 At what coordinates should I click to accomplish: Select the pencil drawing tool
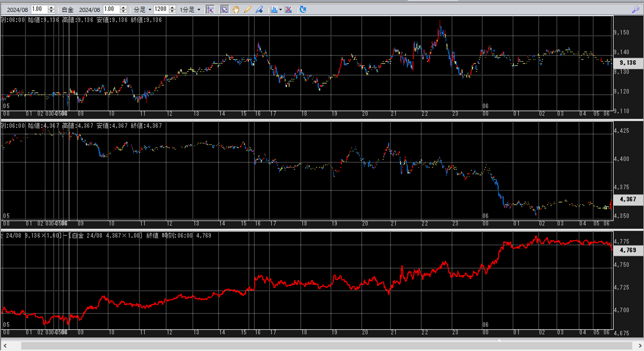pos(247,10)
